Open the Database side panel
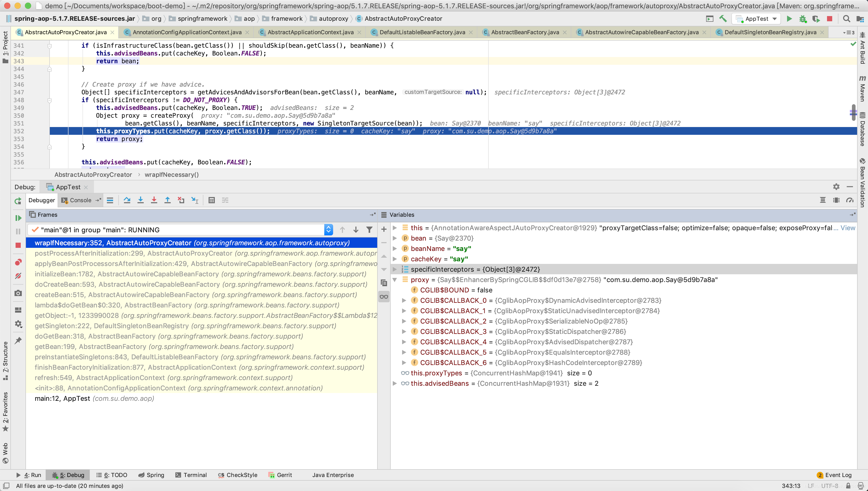The width and height of the screenshot is (868, 491). (x=863, y=129)
